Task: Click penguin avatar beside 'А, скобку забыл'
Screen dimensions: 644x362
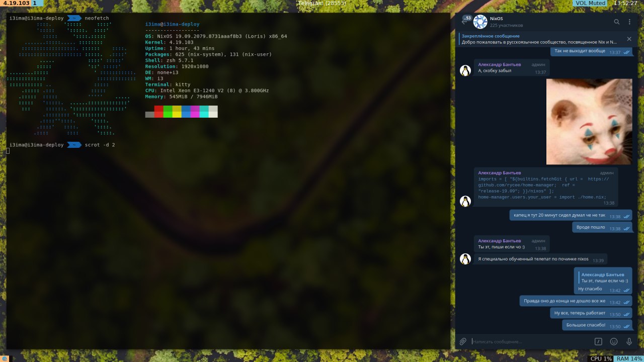Action: (465, 70)
